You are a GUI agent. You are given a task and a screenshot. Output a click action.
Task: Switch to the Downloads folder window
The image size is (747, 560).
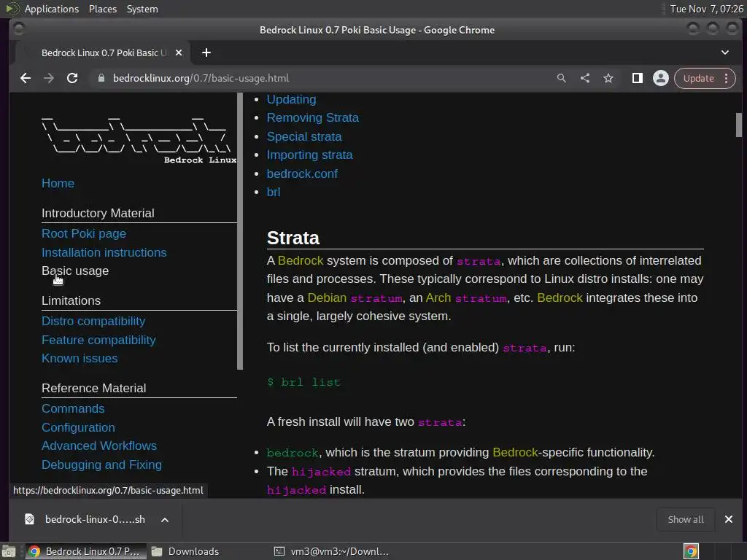click(186, 551)
